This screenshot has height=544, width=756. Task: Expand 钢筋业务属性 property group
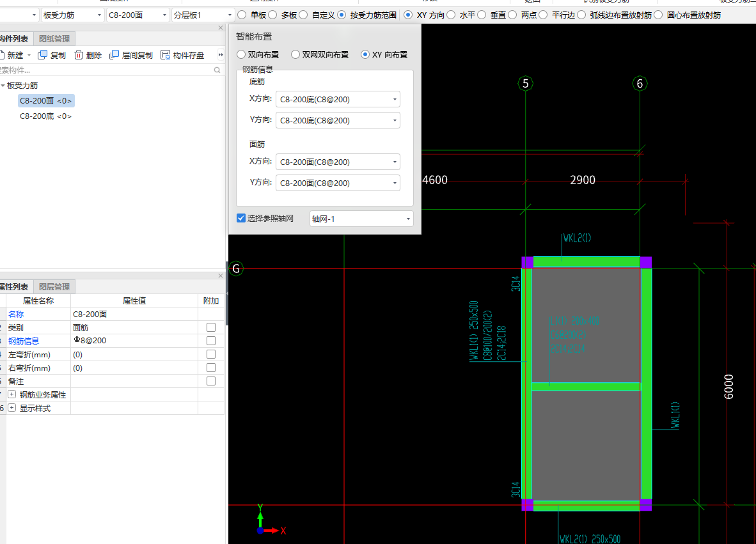click(12, 394)
